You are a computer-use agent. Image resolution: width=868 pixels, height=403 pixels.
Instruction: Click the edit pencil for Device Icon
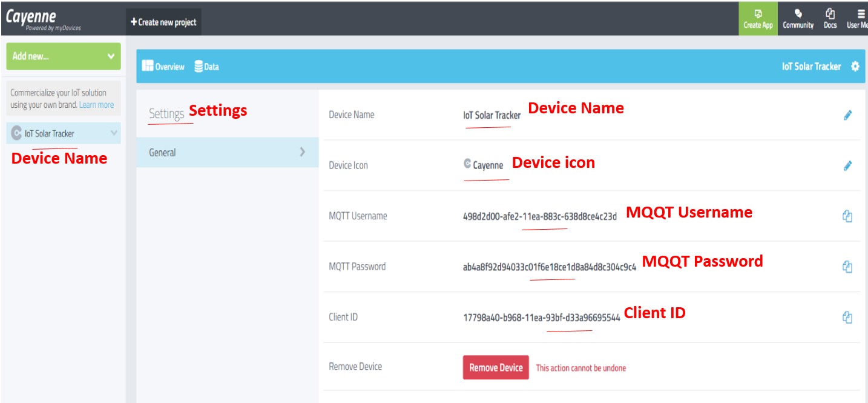click(847, 165)
